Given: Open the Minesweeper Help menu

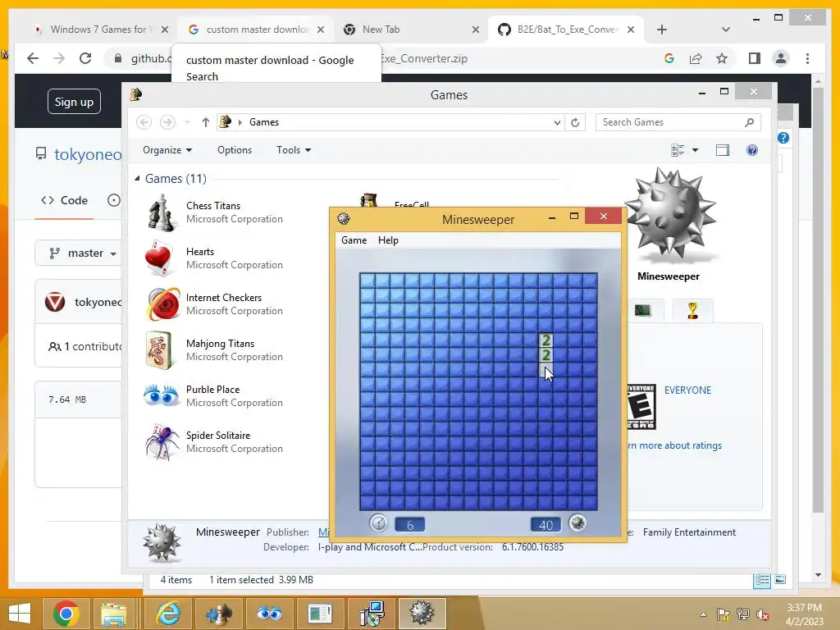Looking at the screenshot, I should (388, 240).
